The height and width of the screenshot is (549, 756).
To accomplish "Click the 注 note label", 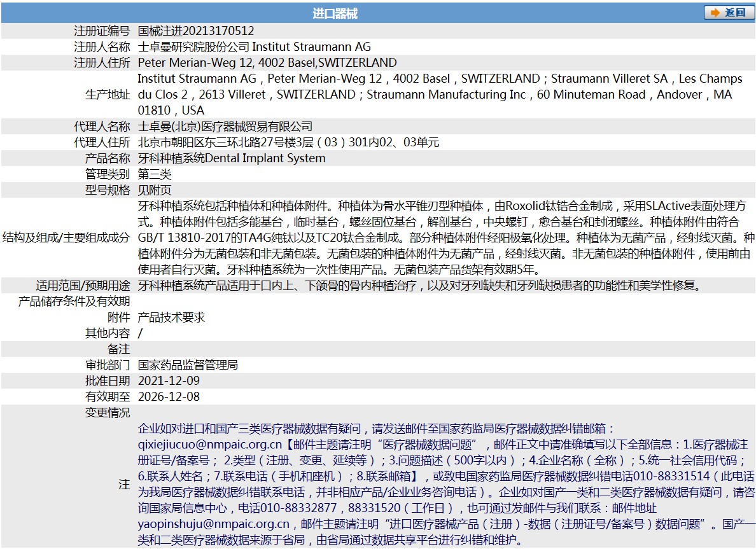I will (124, 484).
